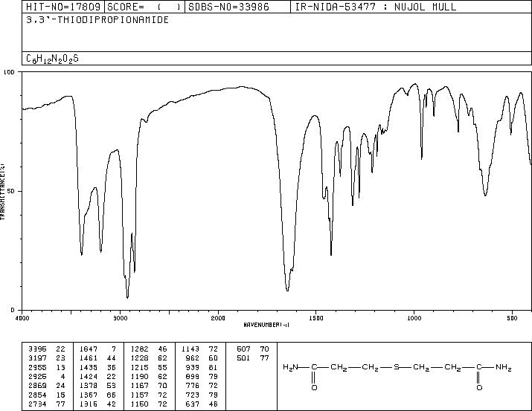Click the WAVENUMBER axis title

point(266,325)
